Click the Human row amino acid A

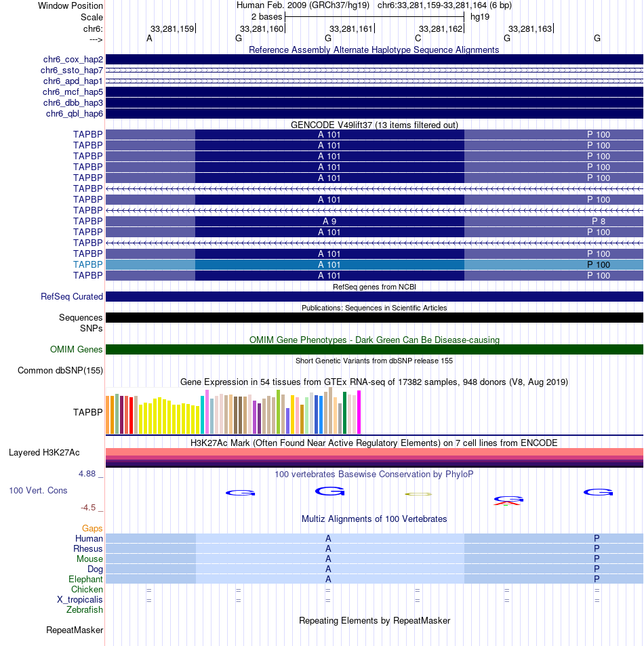click(x=328, y=538)
